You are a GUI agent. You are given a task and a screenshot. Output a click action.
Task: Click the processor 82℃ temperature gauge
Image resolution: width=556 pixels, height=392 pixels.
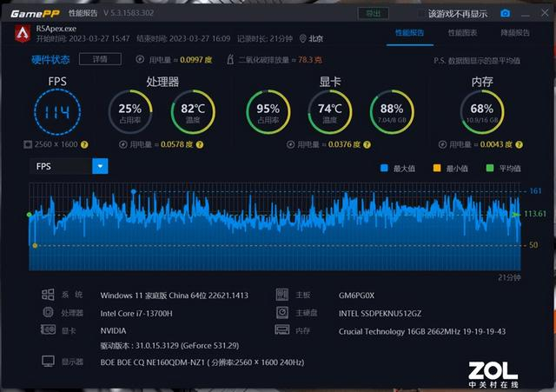pyautogui.click(x=193, y=112)
